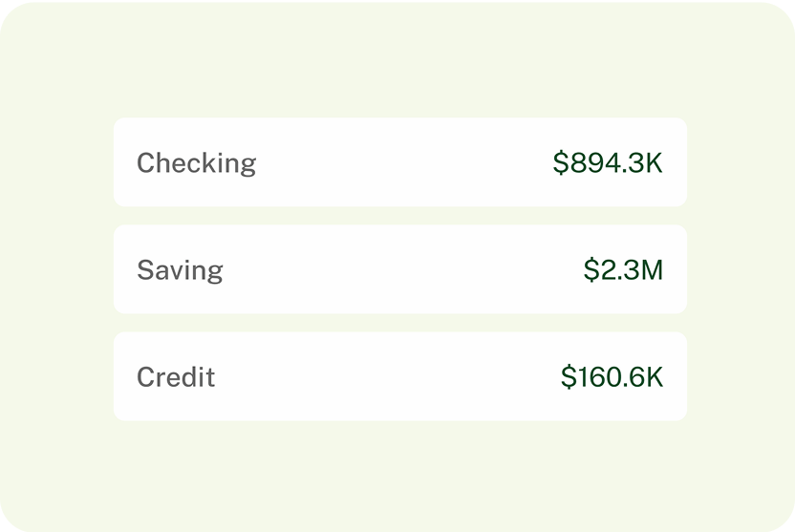Click empty space in the Saving card
Image resolution: width=795 pixels, height=532 pixels.
401,269
